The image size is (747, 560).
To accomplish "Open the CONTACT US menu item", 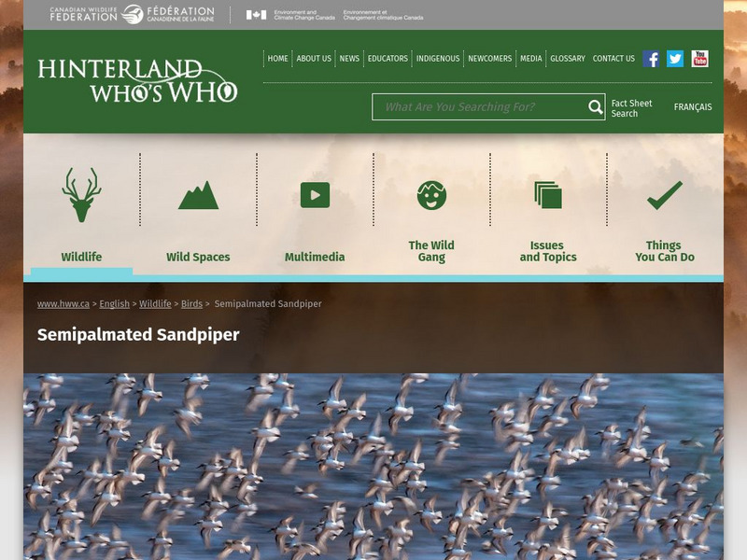I will click(x=613, y=59).
